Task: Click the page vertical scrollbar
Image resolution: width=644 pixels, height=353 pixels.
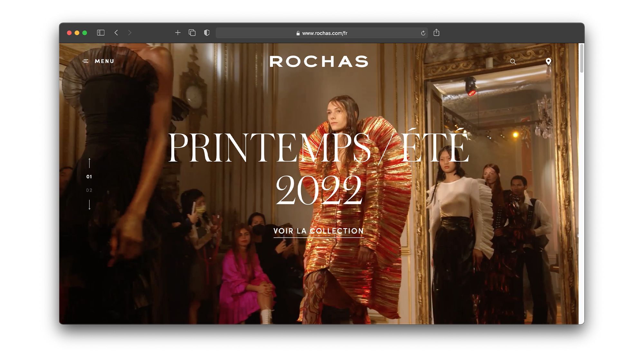Action: (581, 58)
